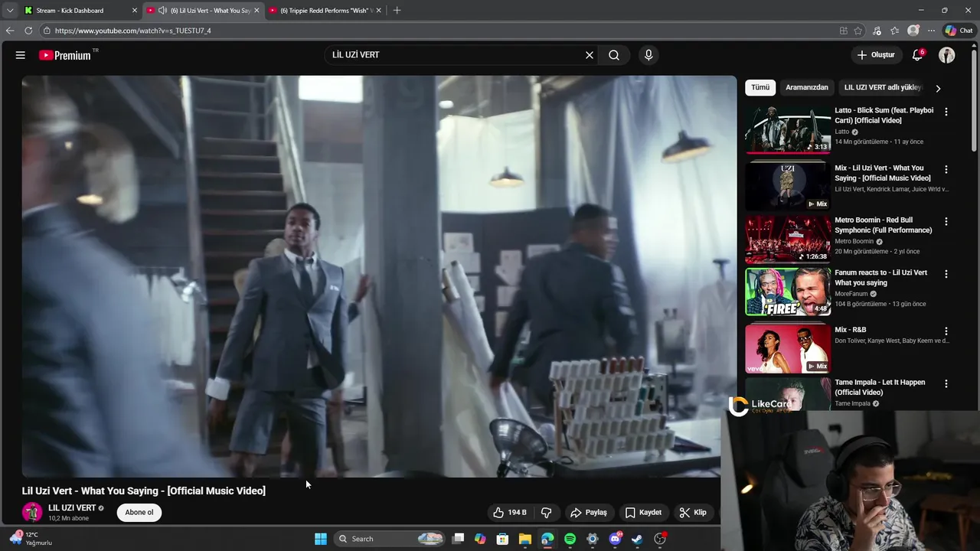Open Steam from the taskbar

(x=637, y=539)
